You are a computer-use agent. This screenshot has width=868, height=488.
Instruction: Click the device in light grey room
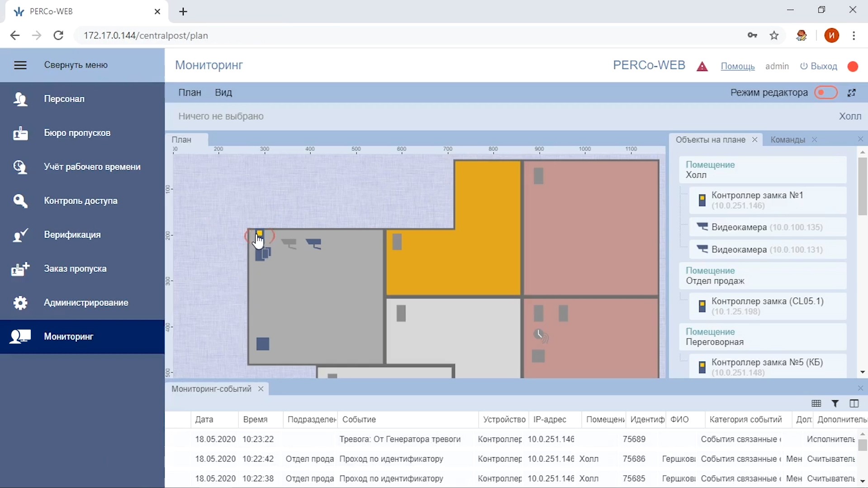point(401,313)
